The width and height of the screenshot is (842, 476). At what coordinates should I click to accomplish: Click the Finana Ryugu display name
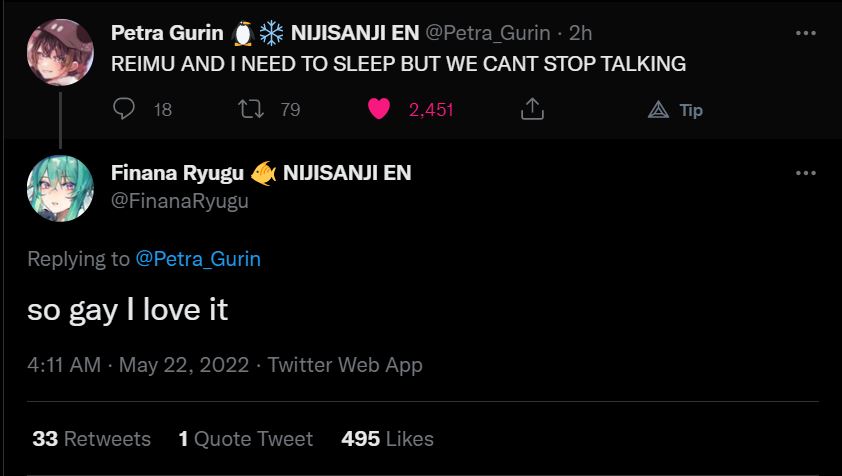pyautogui.click(x=177, y=173)
